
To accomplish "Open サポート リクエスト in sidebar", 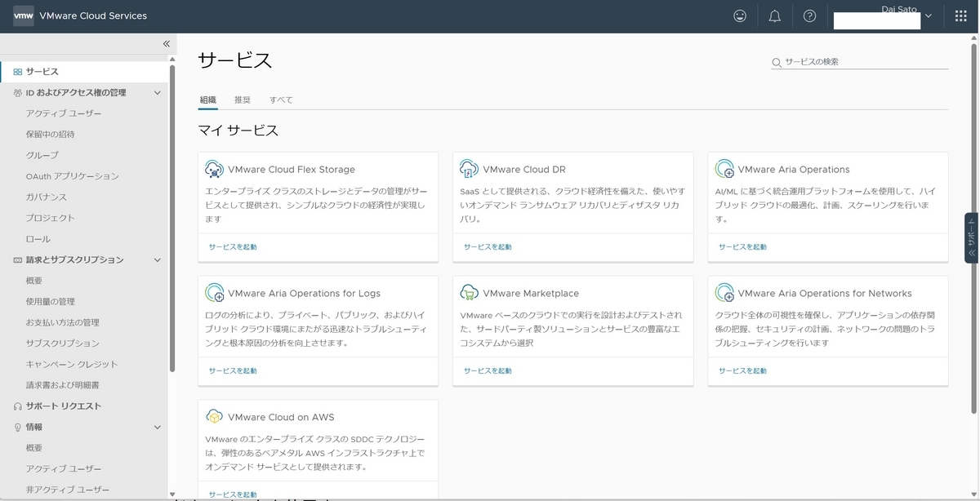I will point(63,406).
